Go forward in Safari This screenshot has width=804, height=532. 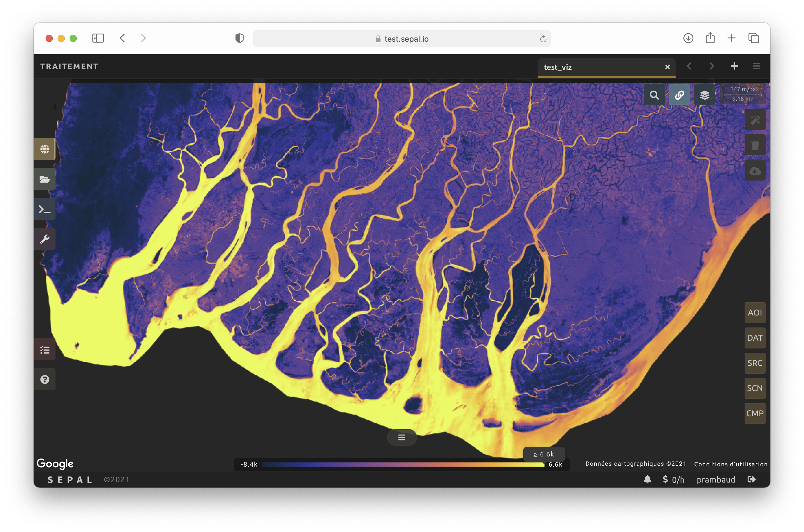pos(143,38)
